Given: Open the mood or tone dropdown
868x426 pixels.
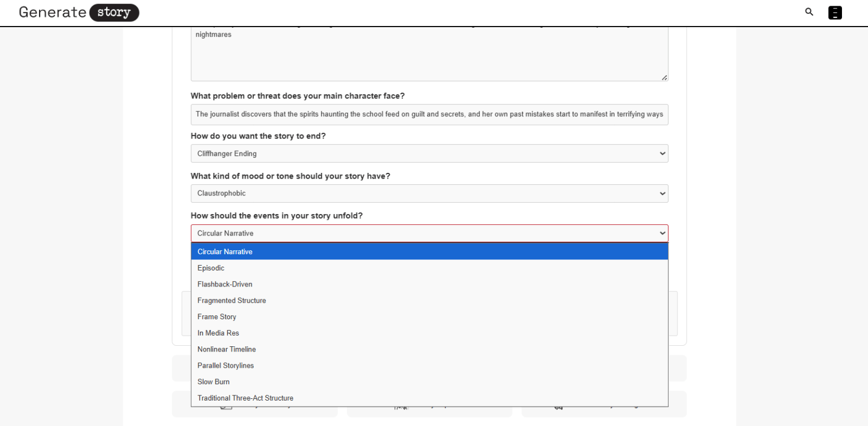Looking at the screenshot, I should [429, 193].
